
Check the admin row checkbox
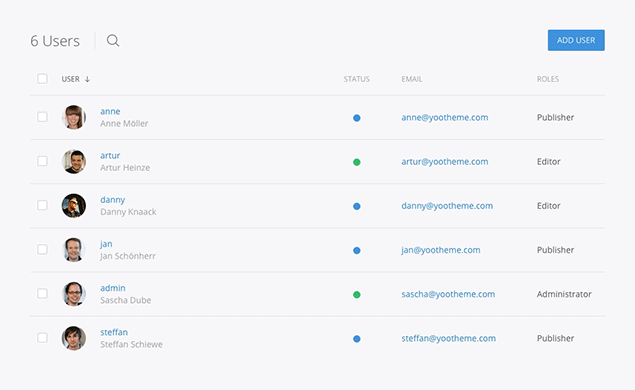[42, 293]
